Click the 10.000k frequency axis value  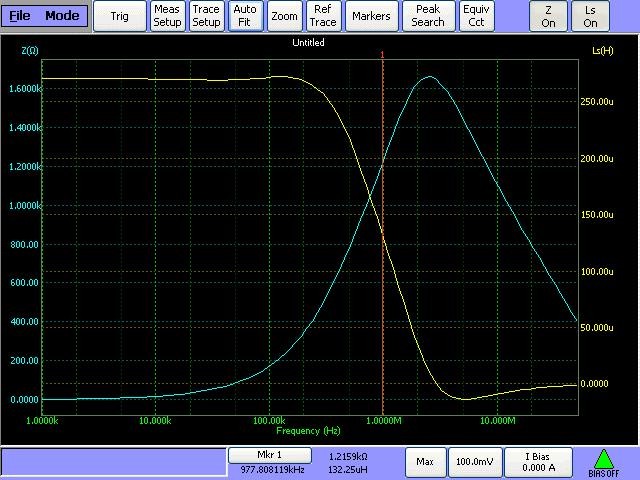[155, 421]
